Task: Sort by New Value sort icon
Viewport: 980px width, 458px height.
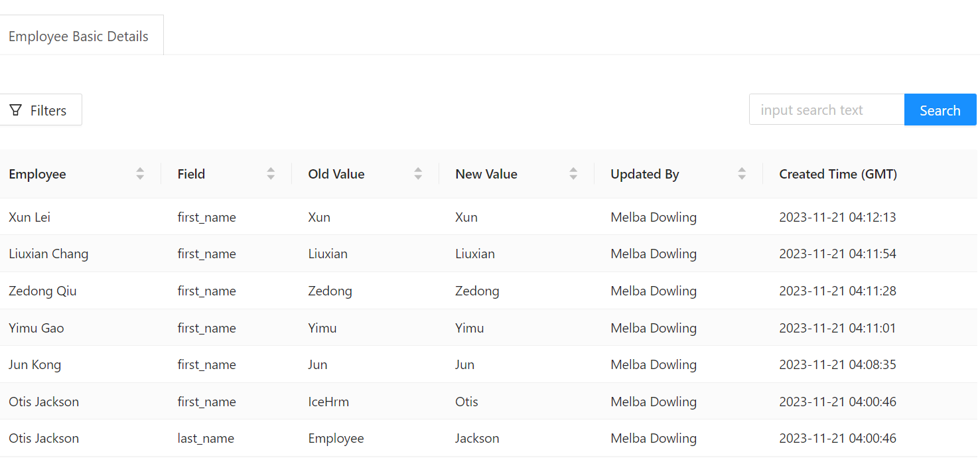Action: [573, 174]
